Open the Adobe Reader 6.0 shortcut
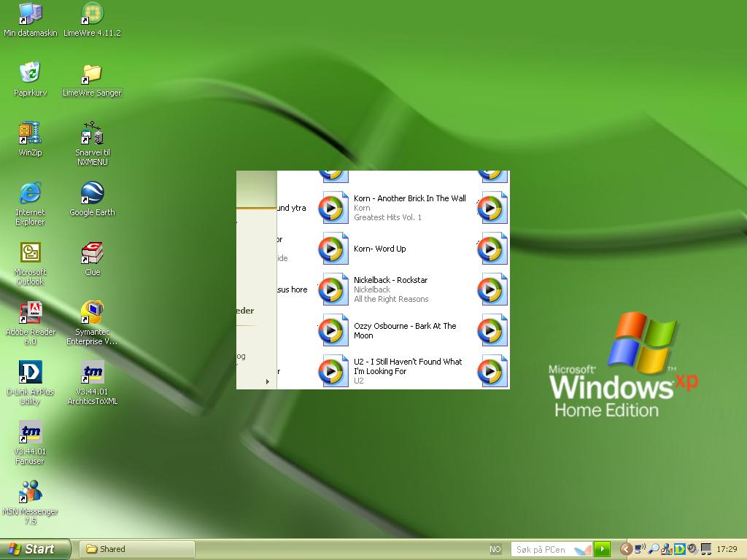This screenshot has height=560, width=747. [x=30, y=314]
